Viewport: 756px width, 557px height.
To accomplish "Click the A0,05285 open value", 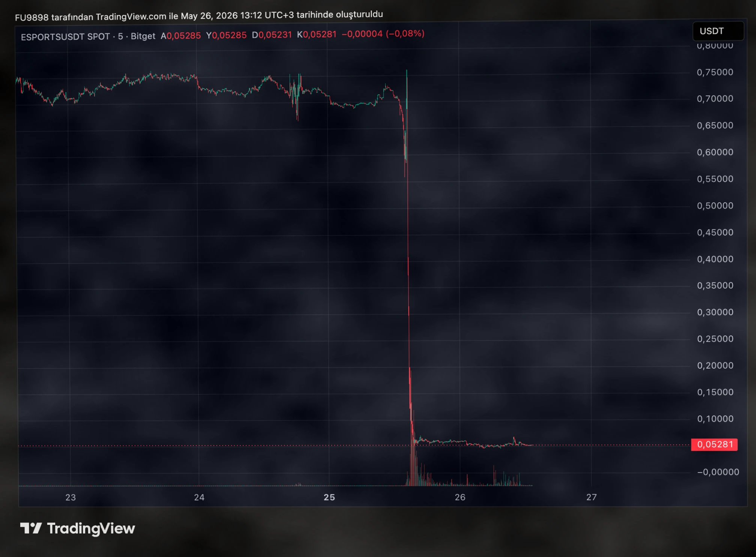I will (x=181, y=36).
